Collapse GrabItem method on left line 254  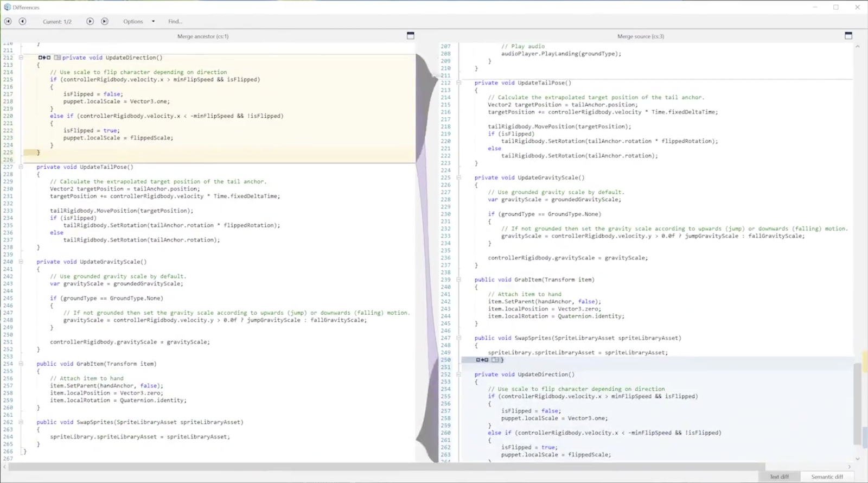click(21, 364)
